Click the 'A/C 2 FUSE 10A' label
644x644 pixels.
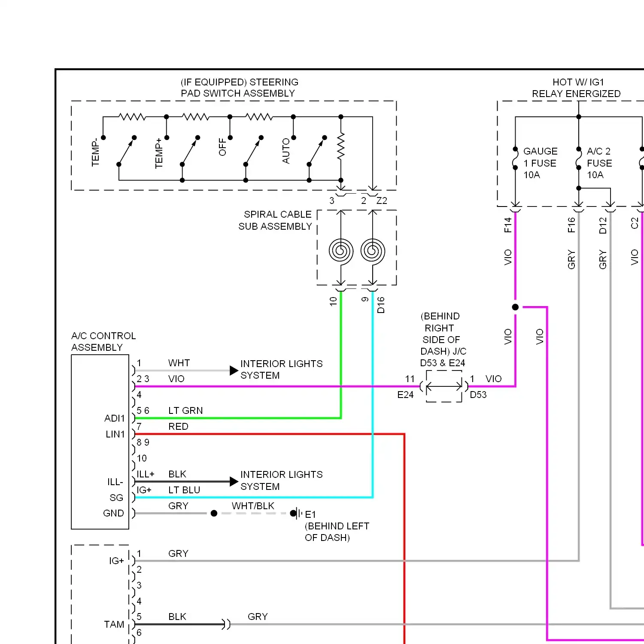(x=599, y=163)
